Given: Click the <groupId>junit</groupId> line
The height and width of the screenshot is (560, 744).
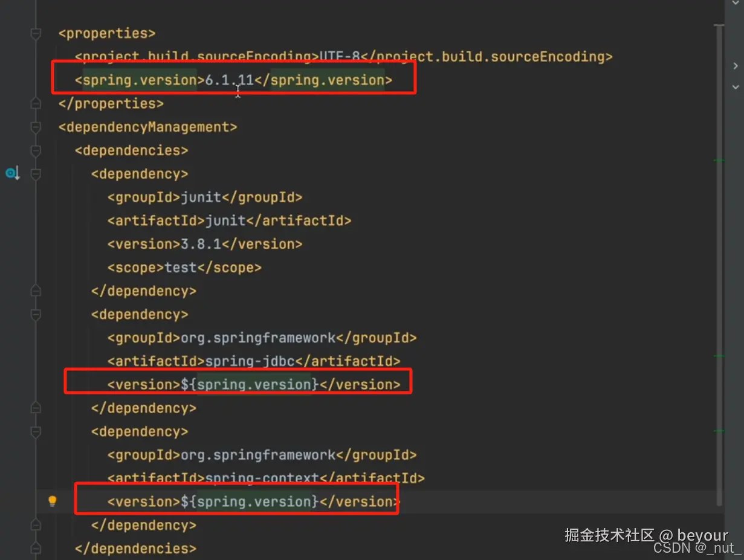Looking at the screenshot, I should click(205, 198).
